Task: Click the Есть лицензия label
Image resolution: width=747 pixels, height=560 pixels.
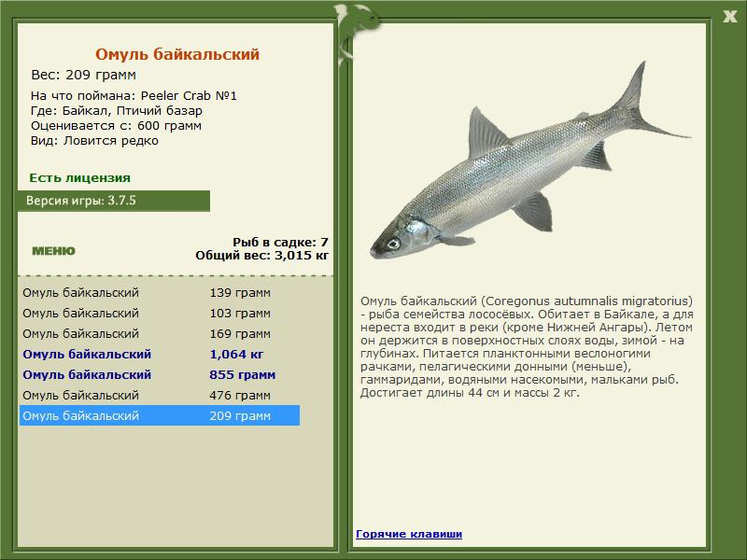Action: tap(79, 177)
